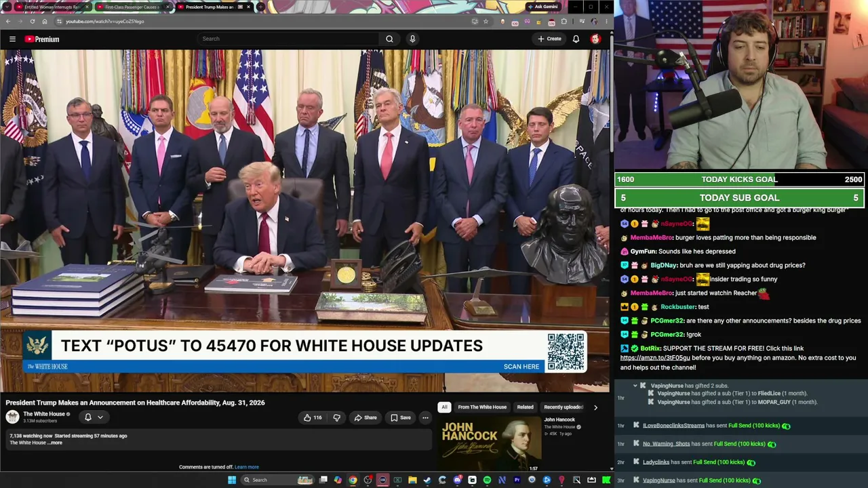Open the amzn.to link in chat
The height and width of the screenshot is (488, 868).
tap(655, 358)
